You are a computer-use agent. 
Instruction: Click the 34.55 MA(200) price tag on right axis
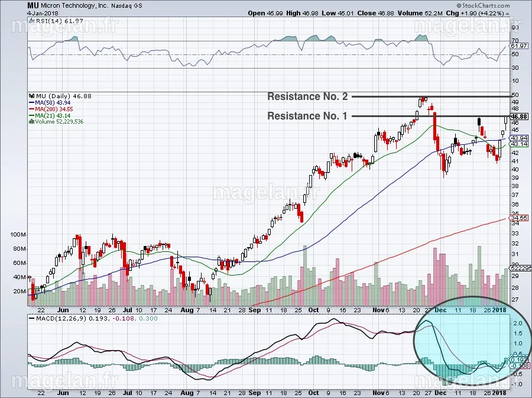[519, 218]
